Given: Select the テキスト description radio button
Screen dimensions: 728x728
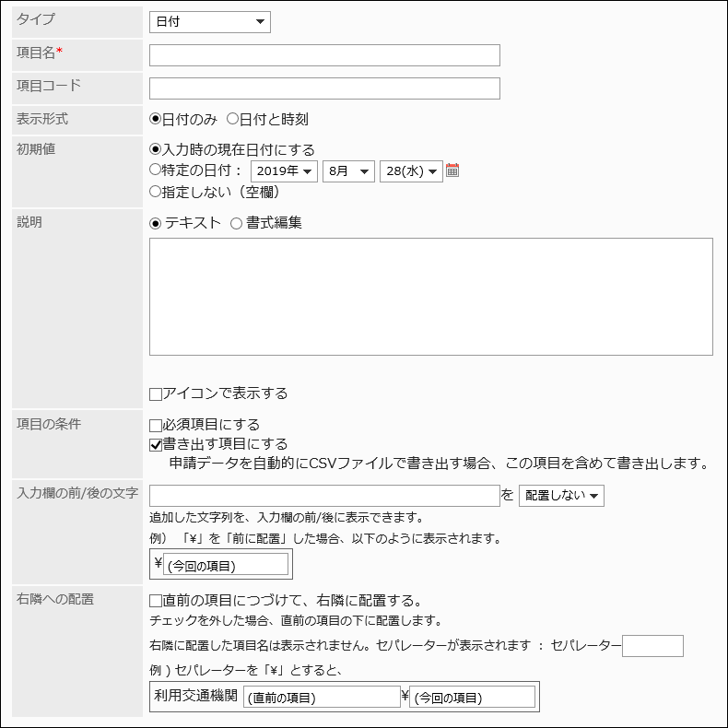Looking at the screenshot, I should (155, 223).
